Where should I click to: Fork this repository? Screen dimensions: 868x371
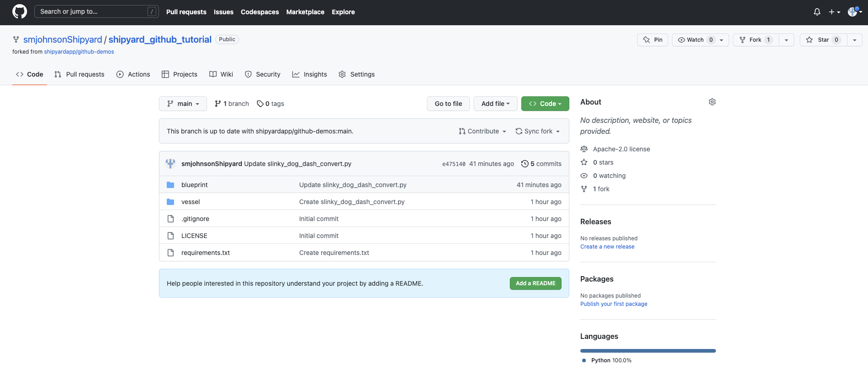coord(756,40)
